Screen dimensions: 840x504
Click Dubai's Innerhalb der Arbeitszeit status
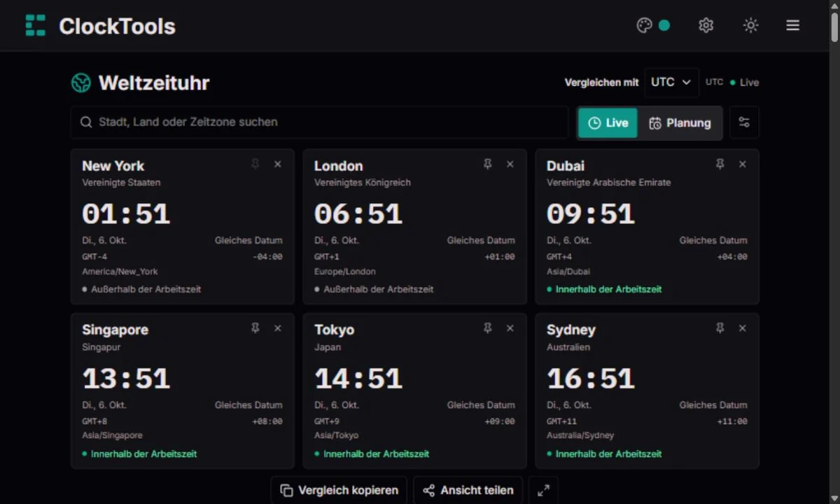[x=608, y=289]
